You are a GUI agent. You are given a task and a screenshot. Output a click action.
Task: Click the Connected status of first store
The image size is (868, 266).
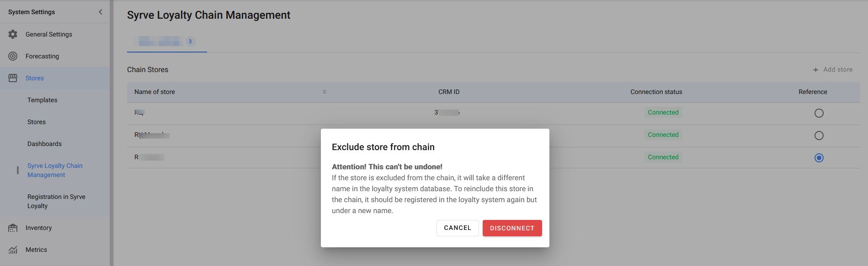663,112
